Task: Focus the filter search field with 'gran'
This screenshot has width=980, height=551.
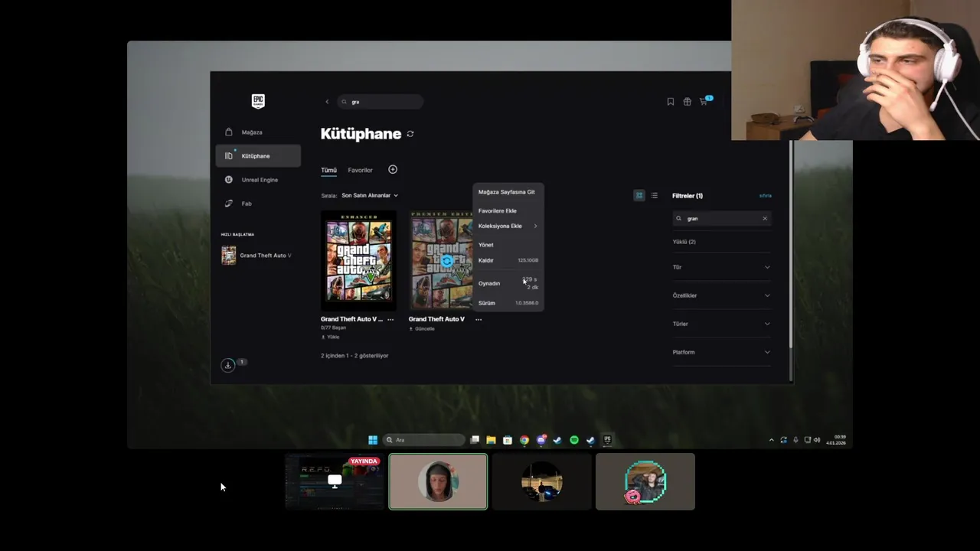Action: click(720, 219)
